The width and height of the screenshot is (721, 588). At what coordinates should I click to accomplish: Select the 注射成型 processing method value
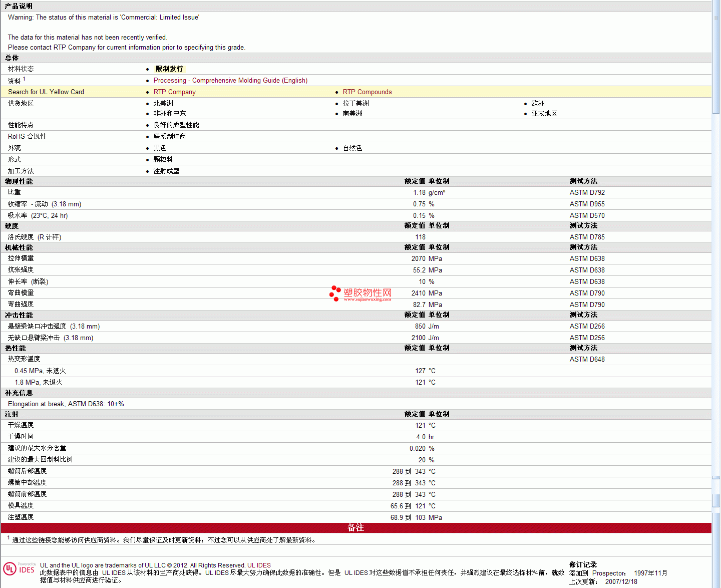coord(166,171)
